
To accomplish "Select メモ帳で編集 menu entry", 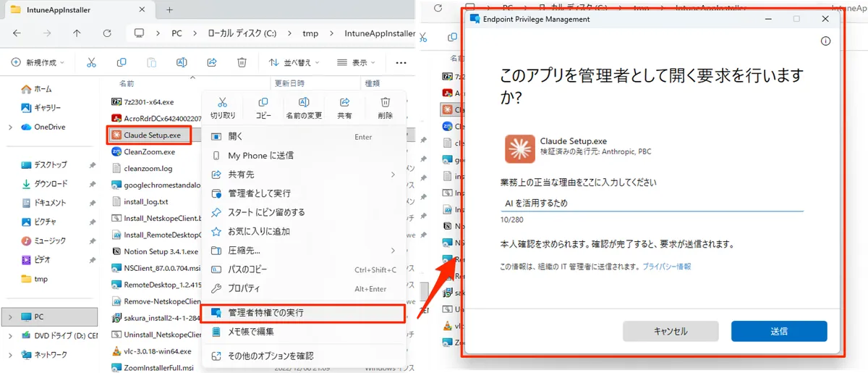I will [x=302, y=332].
